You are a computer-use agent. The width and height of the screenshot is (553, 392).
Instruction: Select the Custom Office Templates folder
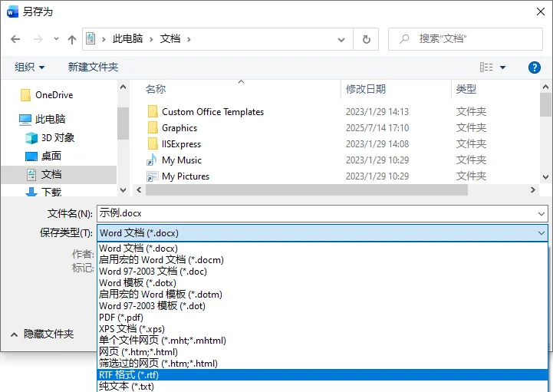212,112
